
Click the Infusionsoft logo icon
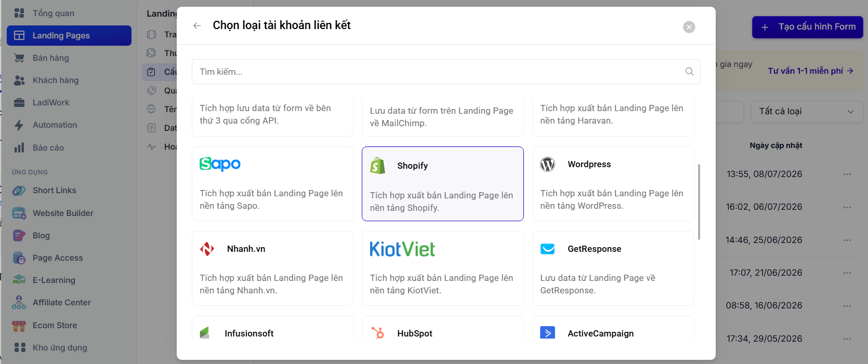click(205, 333)
